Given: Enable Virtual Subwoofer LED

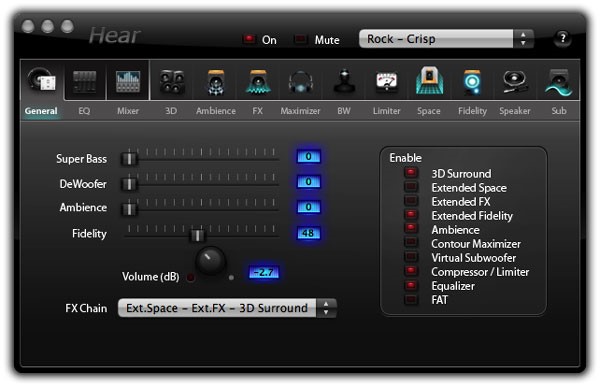Looking at the screenshot, I should 411,256.
